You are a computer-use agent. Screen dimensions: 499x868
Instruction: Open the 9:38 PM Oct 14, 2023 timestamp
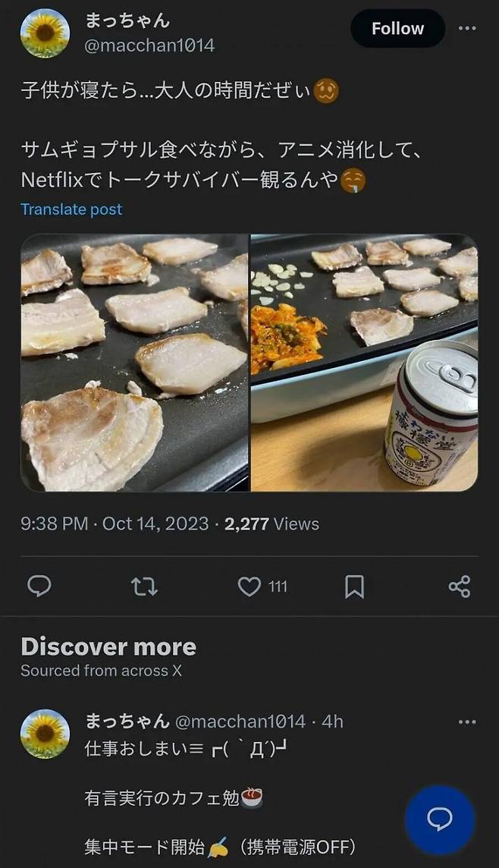point(115,524)
